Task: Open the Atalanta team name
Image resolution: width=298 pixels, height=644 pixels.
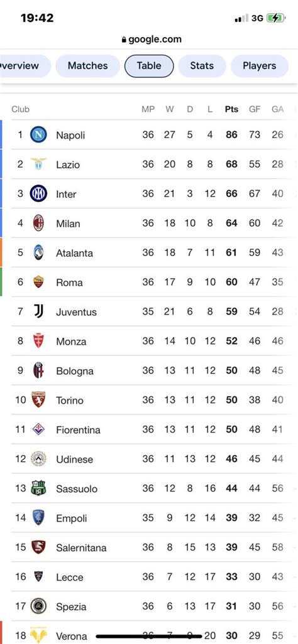Action: tap(74, 253)
